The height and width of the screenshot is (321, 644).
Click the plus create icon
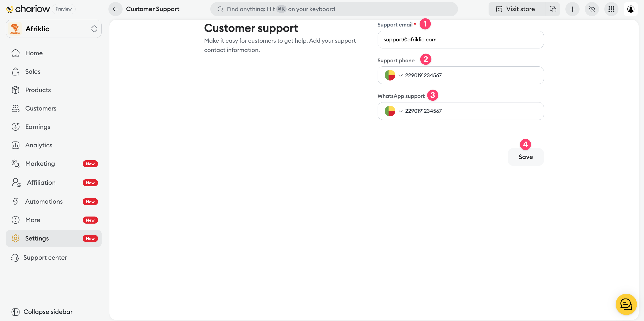(572, 9)
